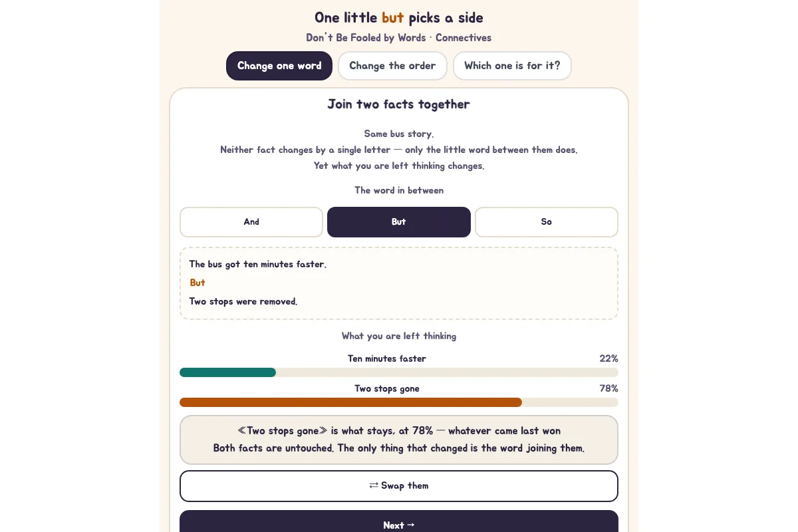Select the 'But' connective option
The height and width of the screenshot is (532, 798).
[399, 222]
